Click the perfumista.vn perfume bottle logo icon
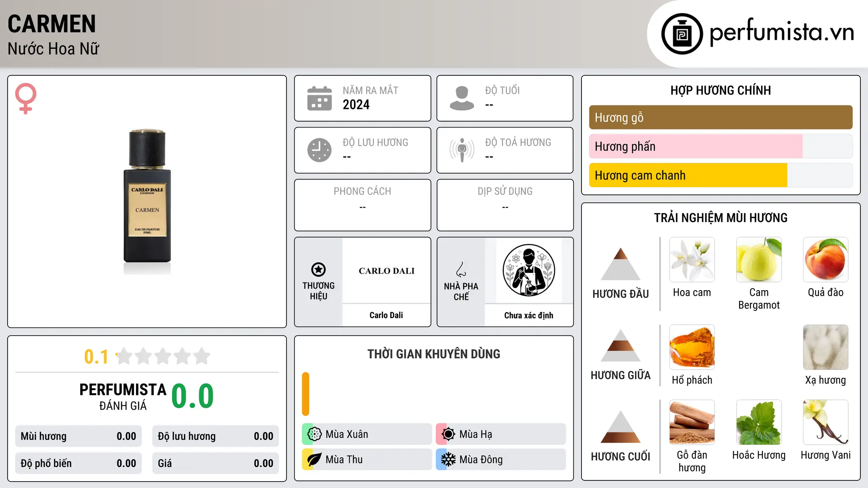The image size is (868, 488). click(x=682, y=34)
